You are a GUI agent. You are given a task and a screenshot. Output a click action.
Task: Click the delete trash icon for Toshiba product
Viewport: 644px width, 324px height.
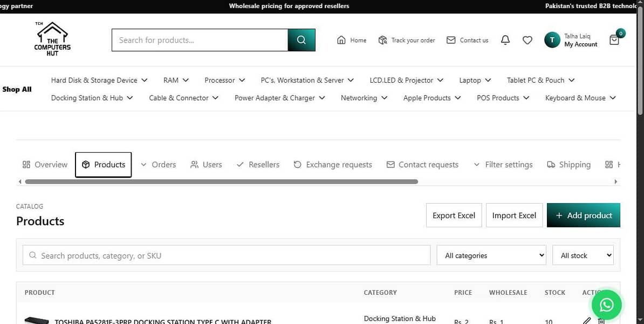pos(601,321)
